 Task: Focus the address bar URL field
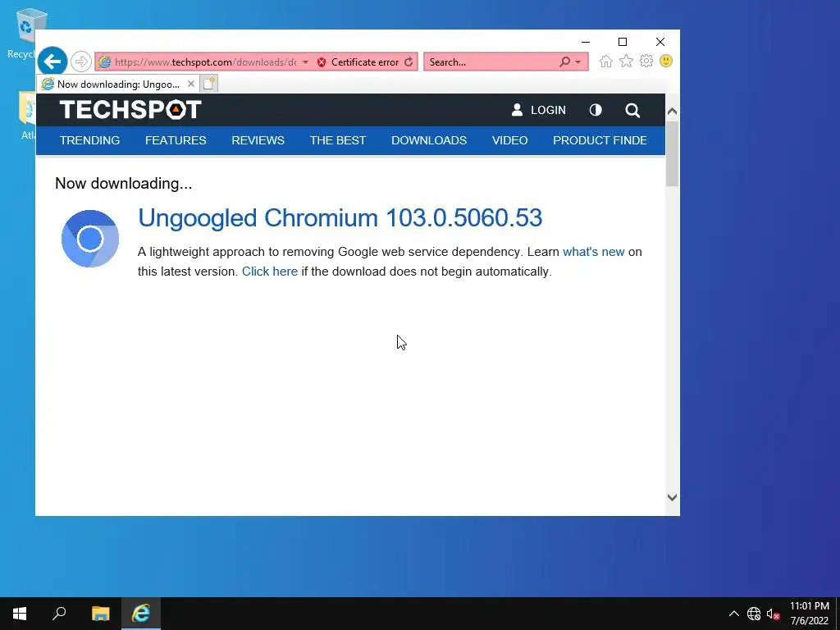205,62
